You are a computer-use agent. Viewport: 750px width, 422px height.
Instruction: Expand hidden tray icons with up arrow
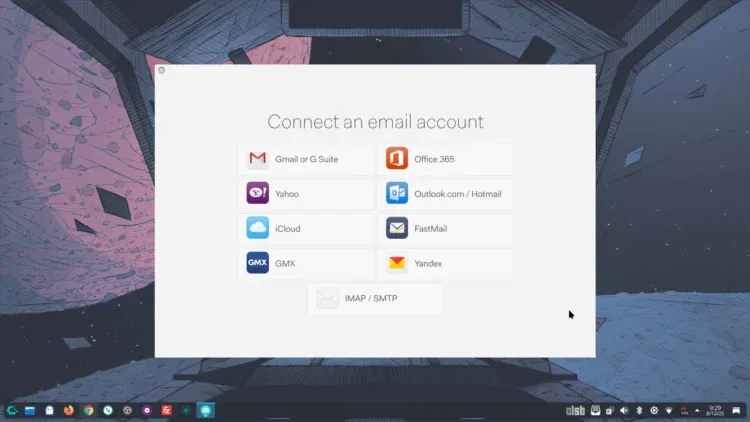(x=697, y=411)
